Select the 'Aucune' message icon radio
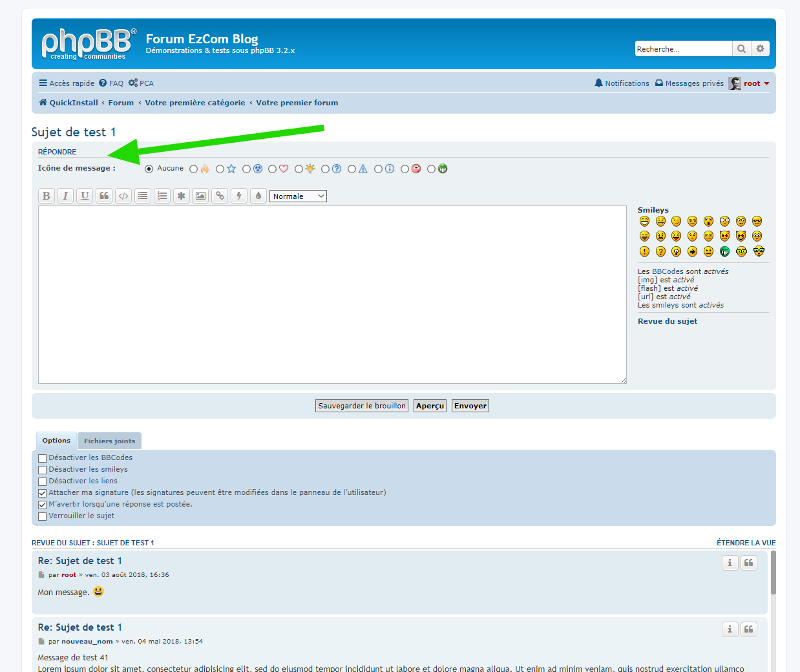Image resolution: width=800 pixels, height=672 pixels. pyautogui.click(x=149, y=169)
